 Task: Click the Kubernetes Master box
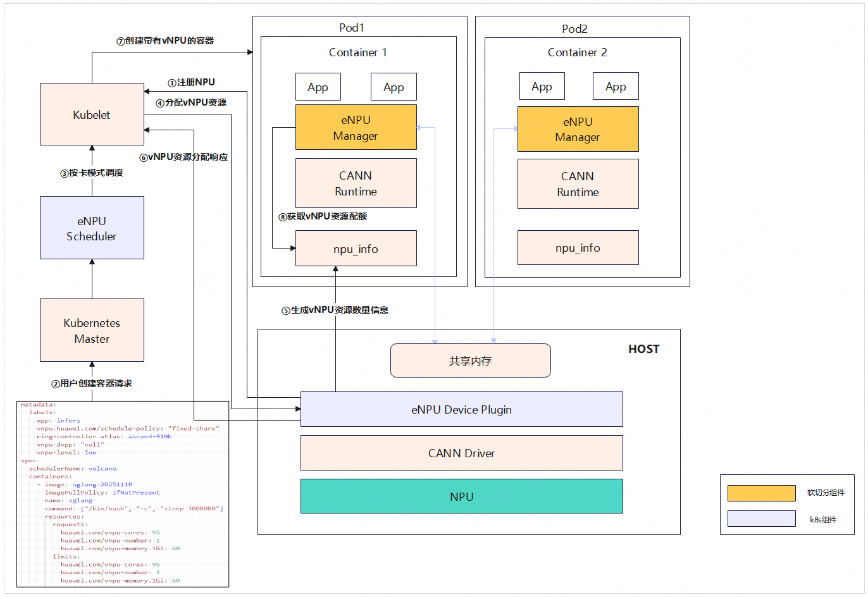(92, 330)
